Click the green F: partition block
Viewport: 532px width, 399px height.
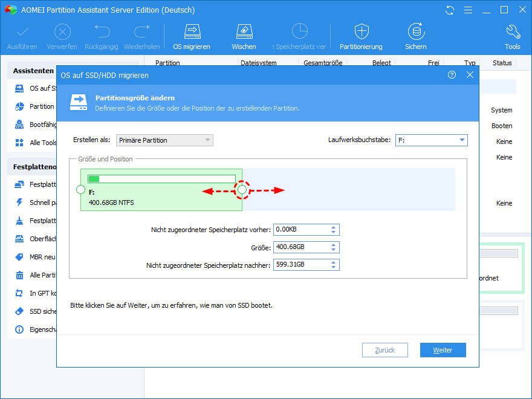161,190
